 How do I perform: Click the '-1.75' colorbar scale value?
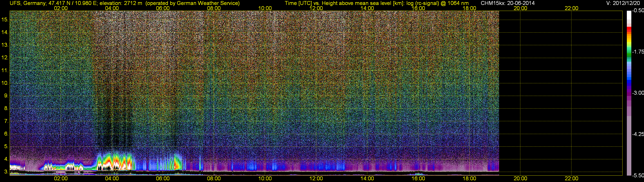638,52
